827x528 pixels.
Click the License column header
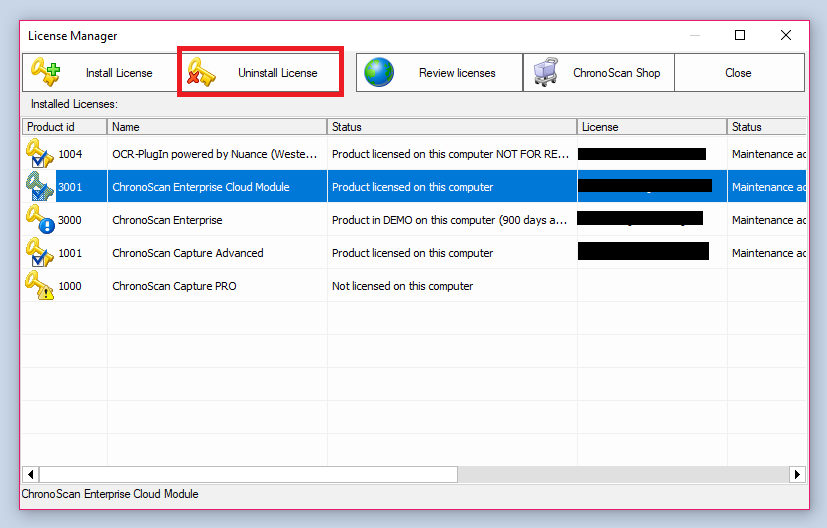(x=652, y=127)
